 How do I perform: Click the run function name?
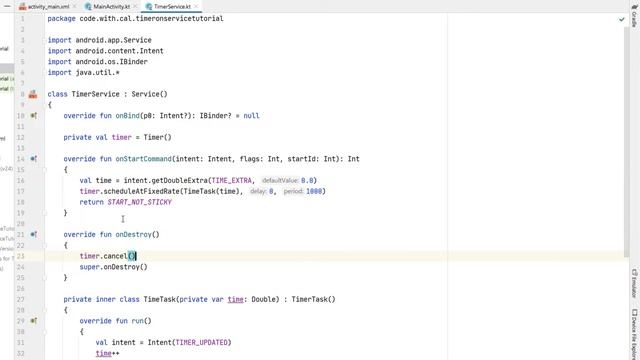click(x=137, y=321)
